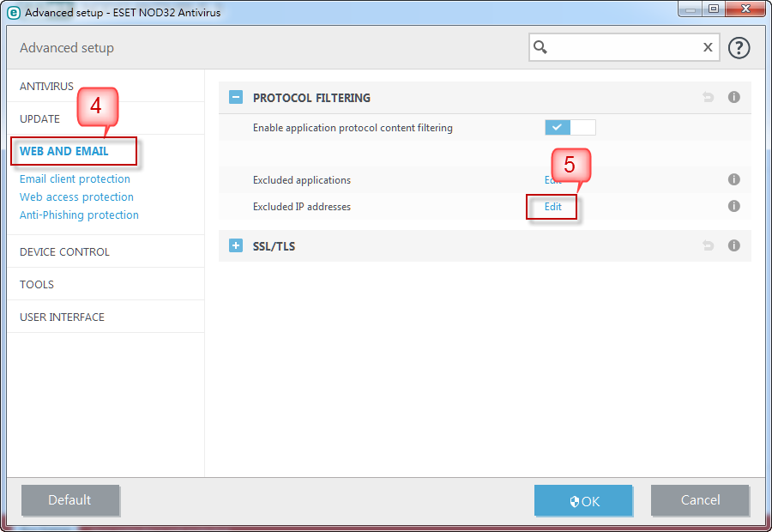Focus the Advanced setup search field
772x532 pixels.
624,47
